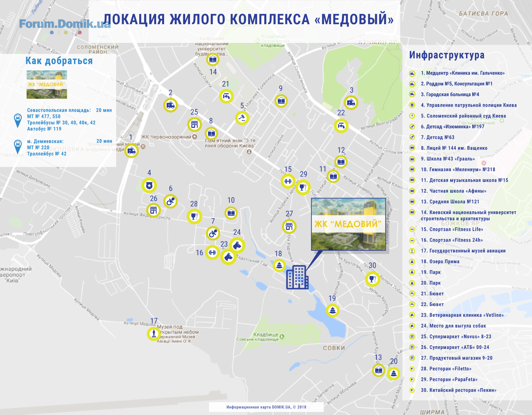Select marker 2 maternity hospital icon
This screenshot has width=532, height=415.
pyautogui.click(x=170, y=105)
